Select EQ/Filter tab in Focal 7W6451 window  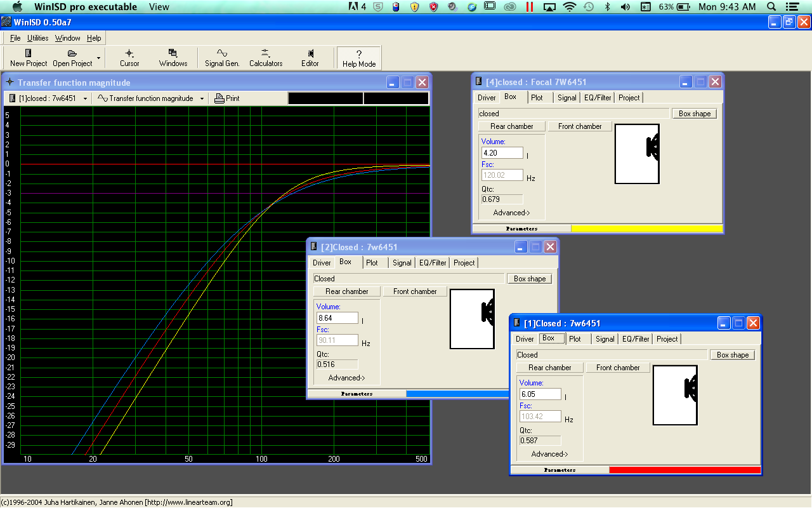click(x=598, y=98)
